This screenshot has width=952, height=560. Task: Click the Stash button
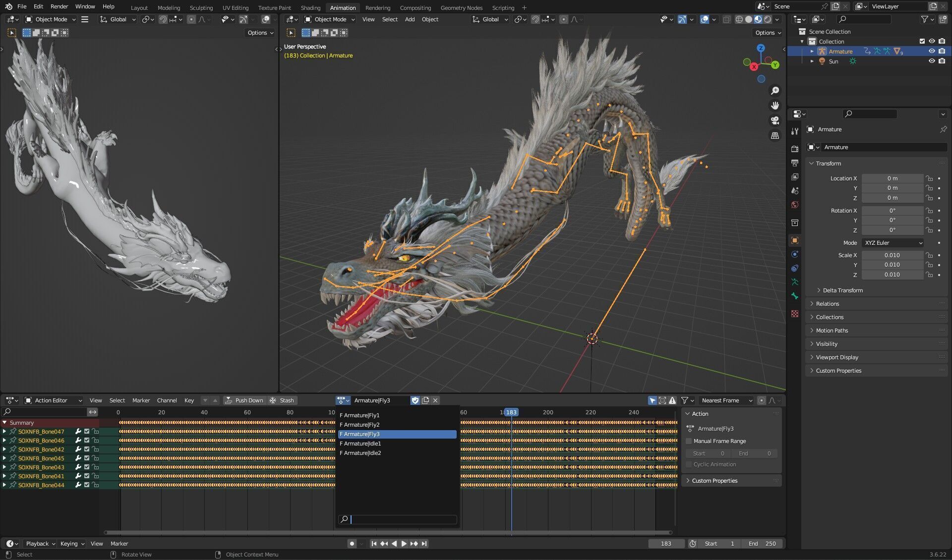point(282,400)
